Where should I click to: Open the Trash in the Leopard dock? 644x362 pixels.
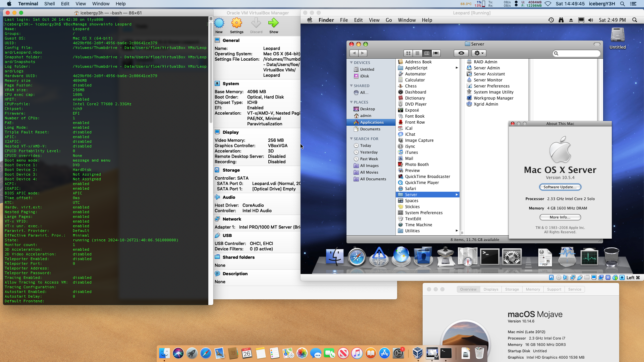[611, 257]
